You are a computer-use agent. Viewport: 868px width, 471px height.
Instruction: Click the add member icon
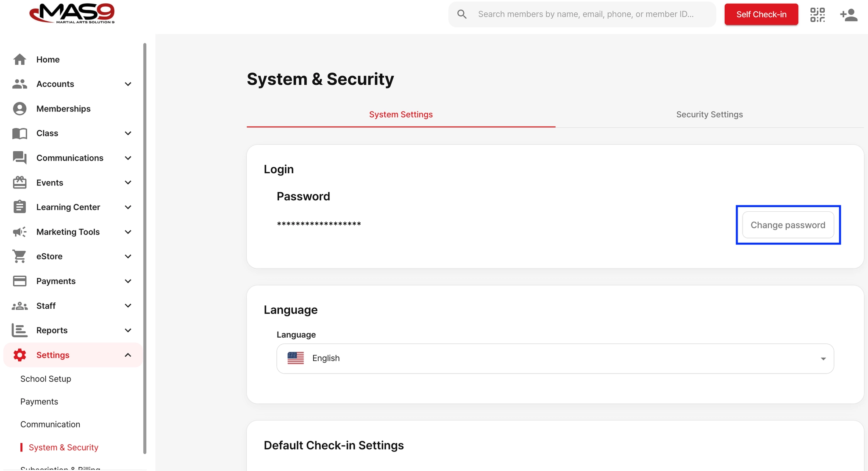[849, 14]
